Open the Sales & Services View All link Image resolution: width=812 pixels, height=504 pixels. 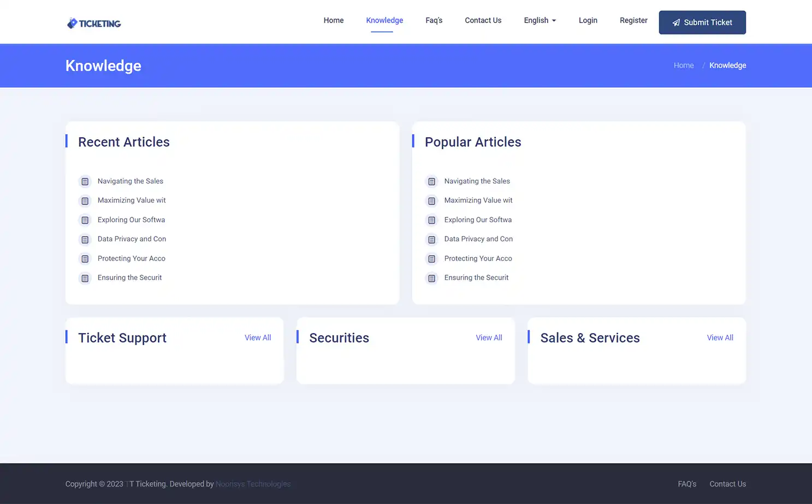click(720, 337)
